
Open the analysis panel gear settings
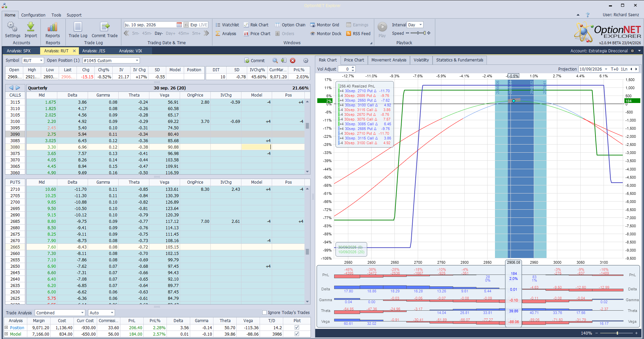[x=306, y=60]
